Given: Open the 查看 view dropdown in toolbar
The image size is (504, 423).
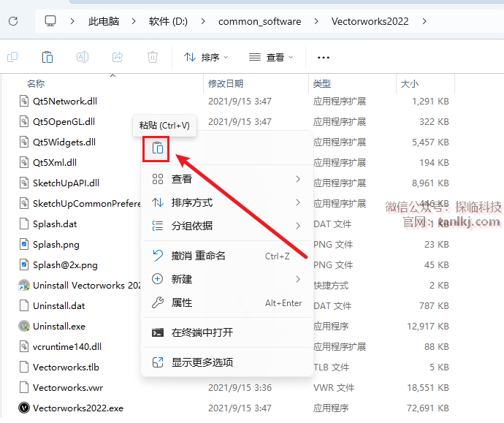Looking at the screenshot, I should 271,58.
